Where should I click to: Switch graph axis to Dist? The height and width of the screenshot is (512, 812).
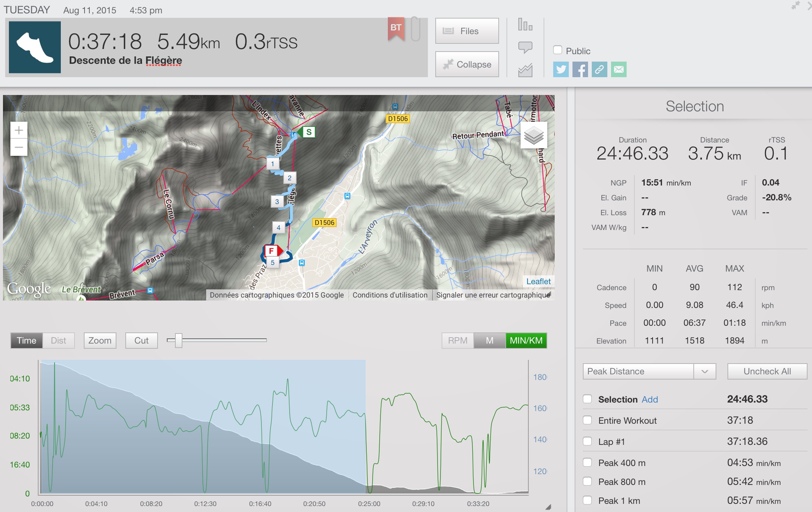58,341
